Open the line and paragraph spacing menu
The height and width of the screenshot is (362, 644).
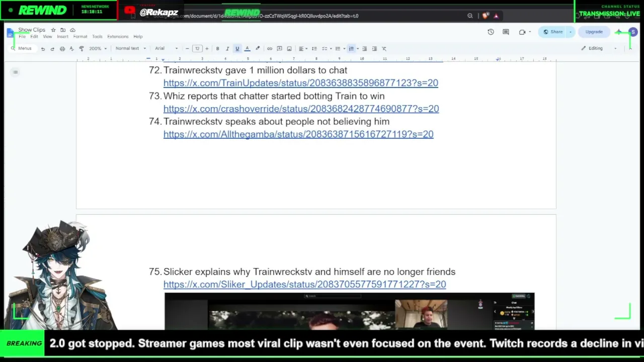tap(314, 49)
